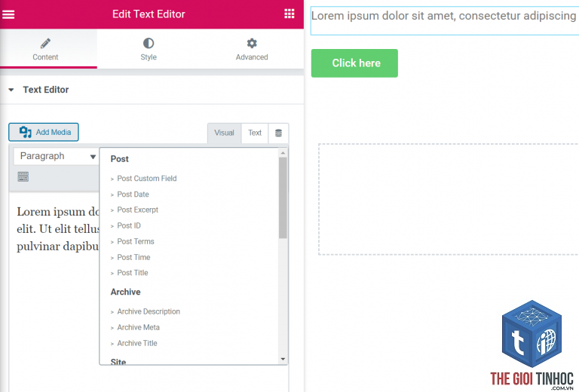Select Post Date dynamic tag

click(133, 194)
